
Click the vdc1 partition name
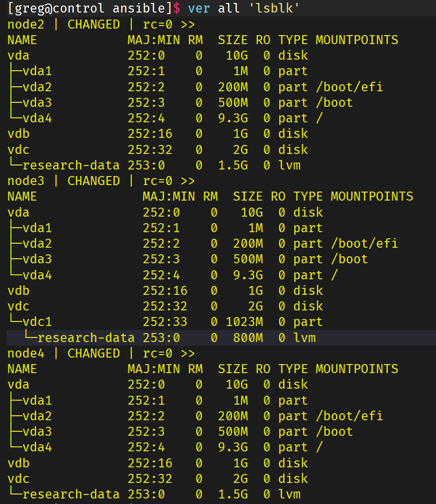(38, 322)
